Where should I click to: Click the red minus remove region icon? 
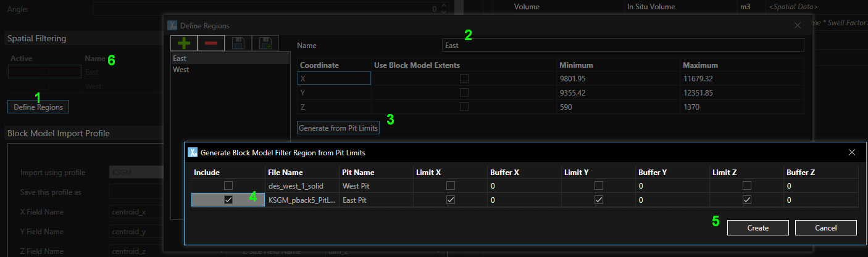coord(211,43)
